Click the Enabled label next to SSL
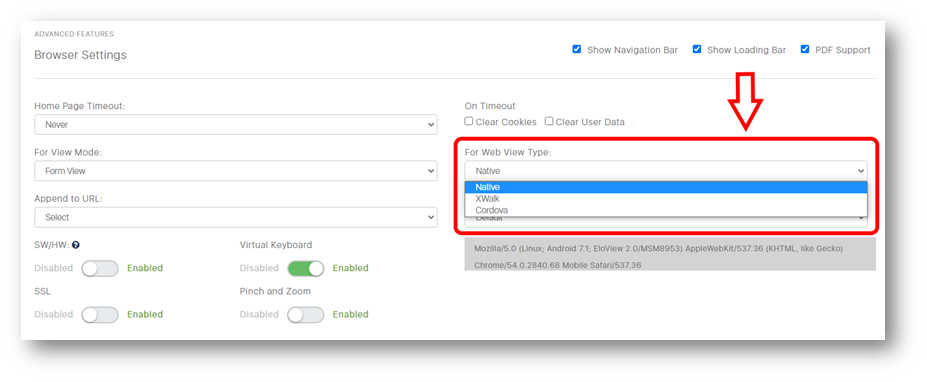 145,315
